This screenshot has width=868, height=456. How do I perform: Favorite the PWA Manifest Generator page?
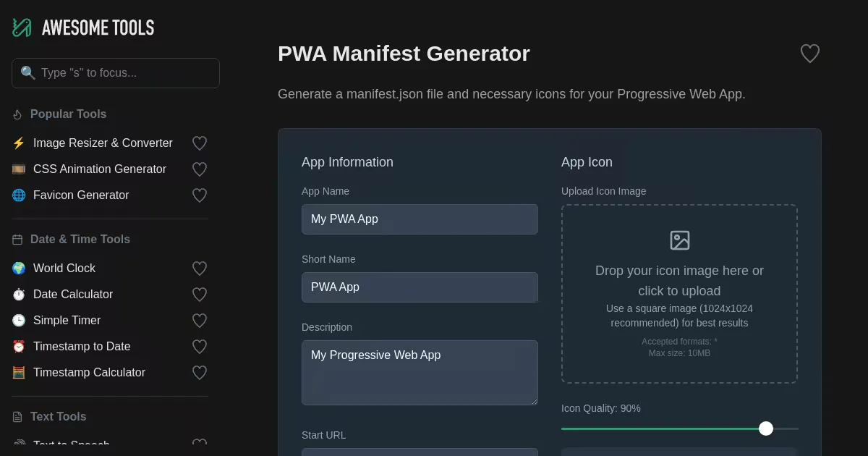[x=809, y=54]
